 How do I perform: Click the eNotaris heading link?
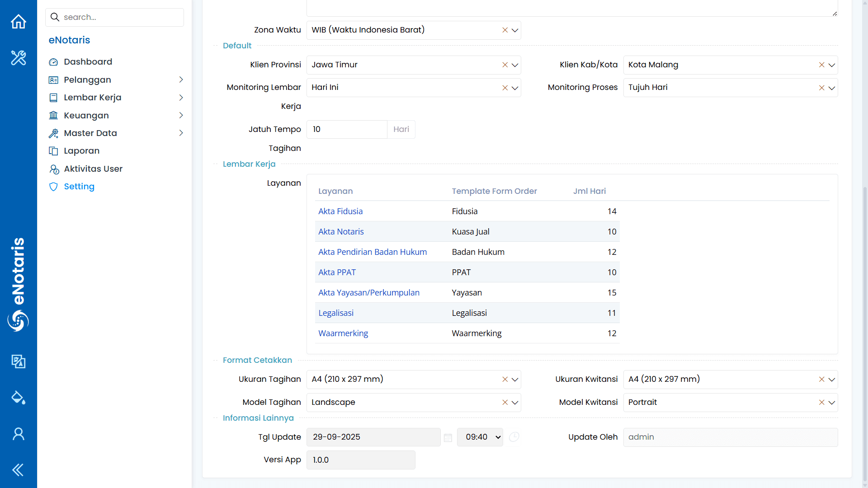(69, 40)
